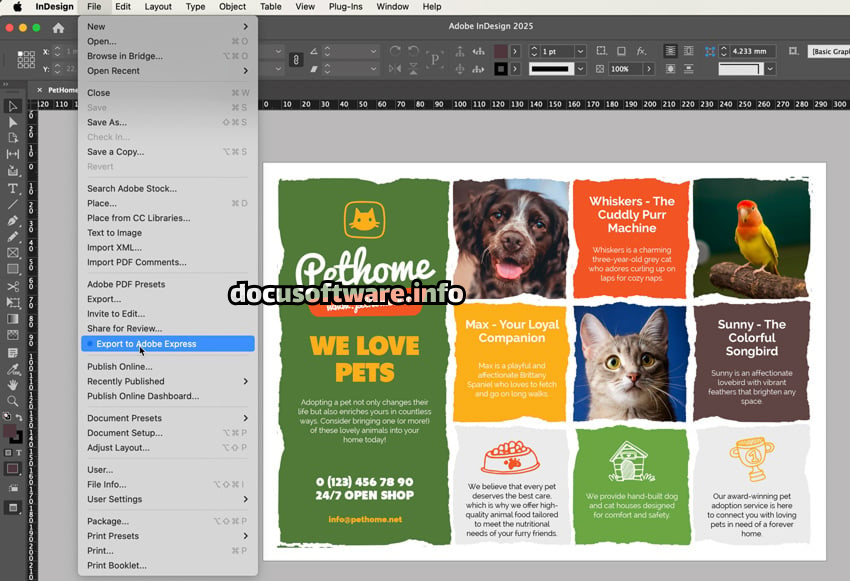Screen dimensions: 850x581
Task: Click the drop shadow icon
Action: pyautogui.click(x=621, y=51)
